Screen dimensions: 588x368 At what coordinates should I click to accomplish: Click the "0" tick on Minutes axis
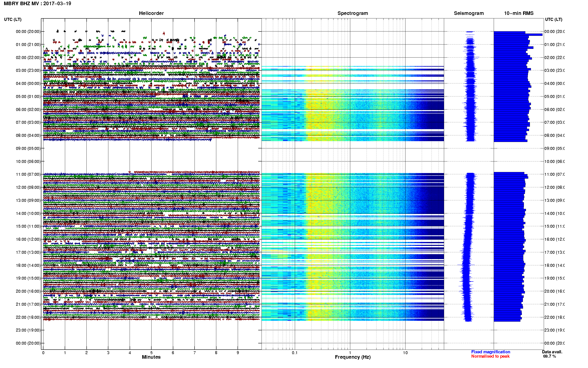coord(43,353)
